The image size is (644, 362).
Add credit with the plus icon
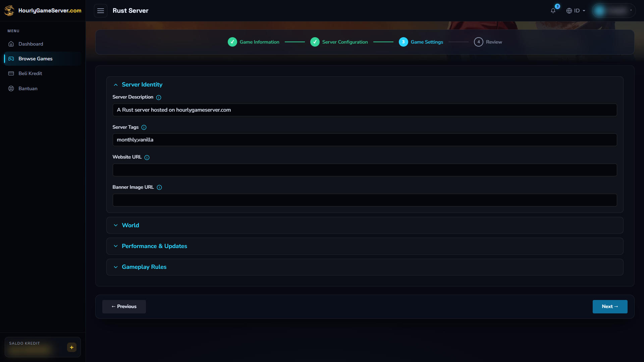71,347
